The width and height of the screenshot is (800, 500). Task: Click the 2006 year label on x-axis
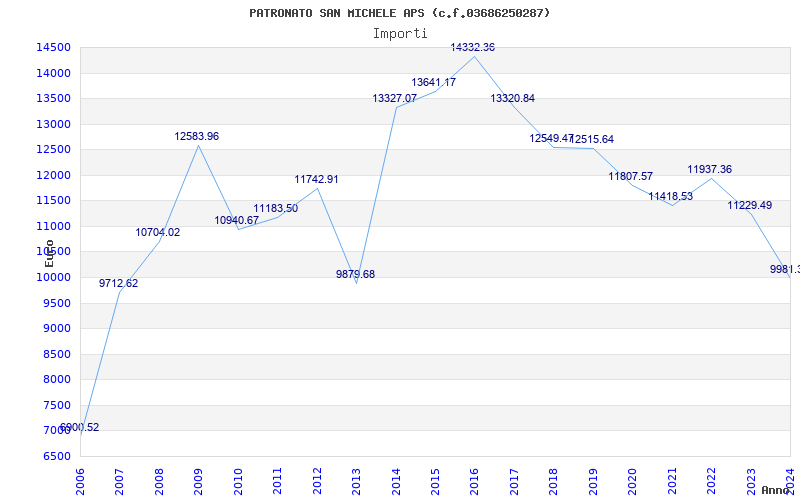[x=80, y=482]
